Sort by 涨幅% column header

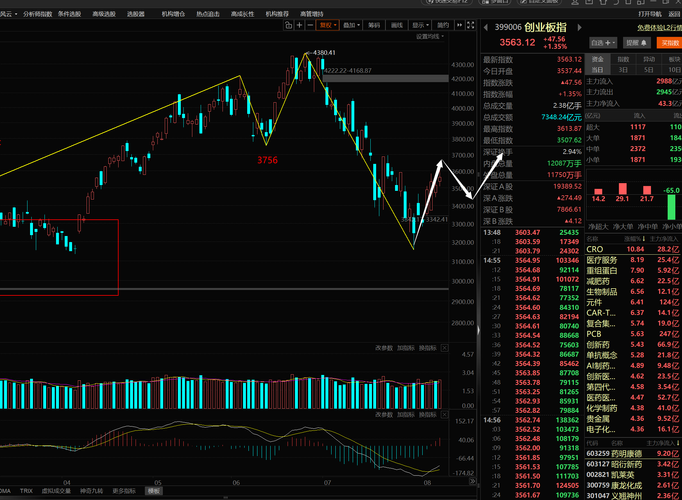pos(635,239)
